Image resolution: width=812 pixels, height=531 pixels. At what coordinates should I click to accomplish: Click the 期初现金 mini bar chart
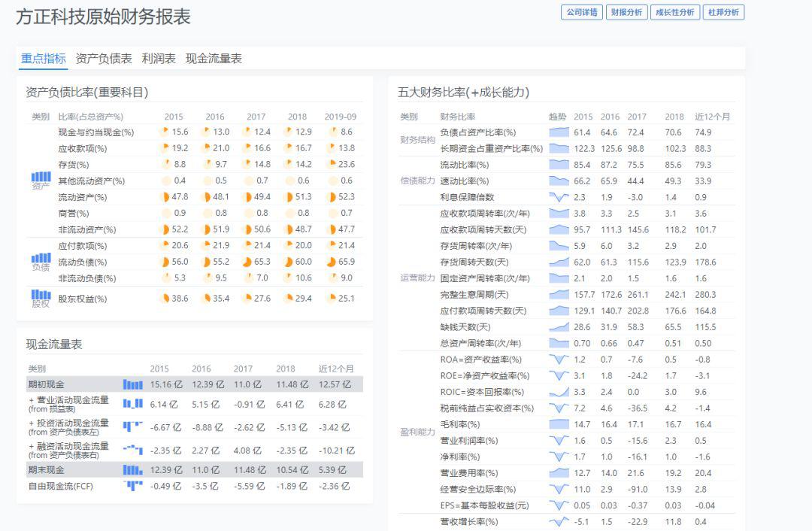(x=132, y=384)
